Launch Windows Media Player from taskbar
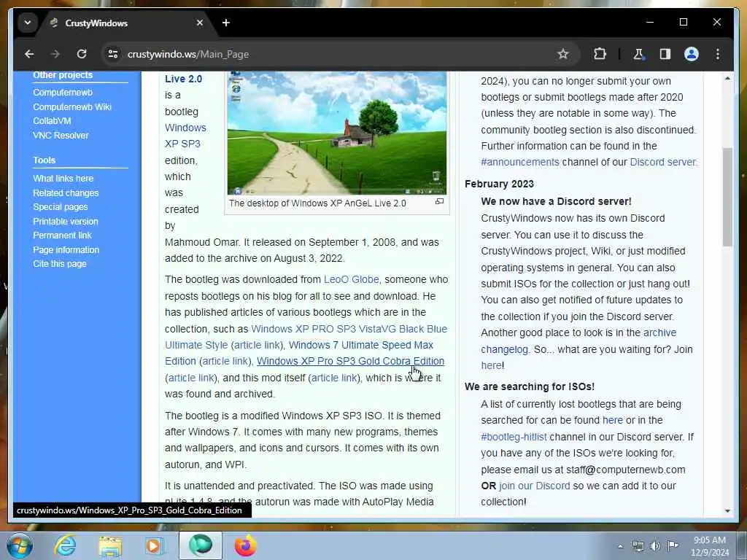 [x=154, y=545]
